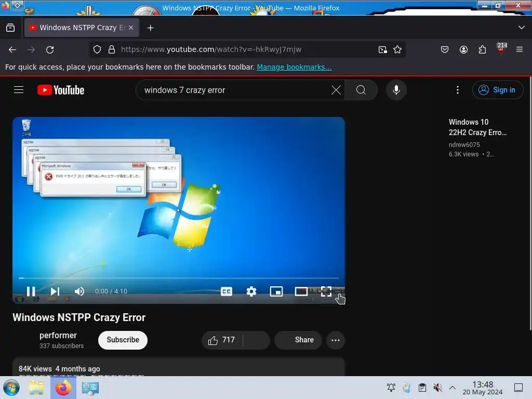Toggle theater mode
The image size is (532, 399).
tap(301, 291)
